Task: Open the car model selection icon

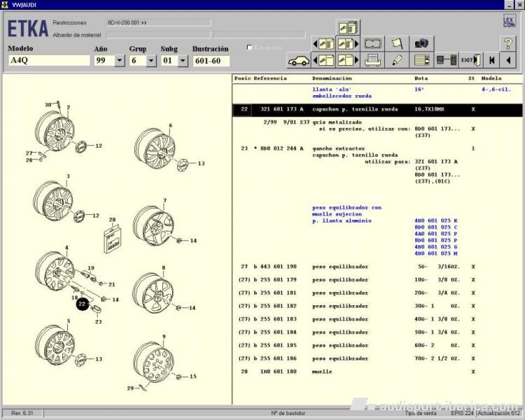Action: (299, 61)
